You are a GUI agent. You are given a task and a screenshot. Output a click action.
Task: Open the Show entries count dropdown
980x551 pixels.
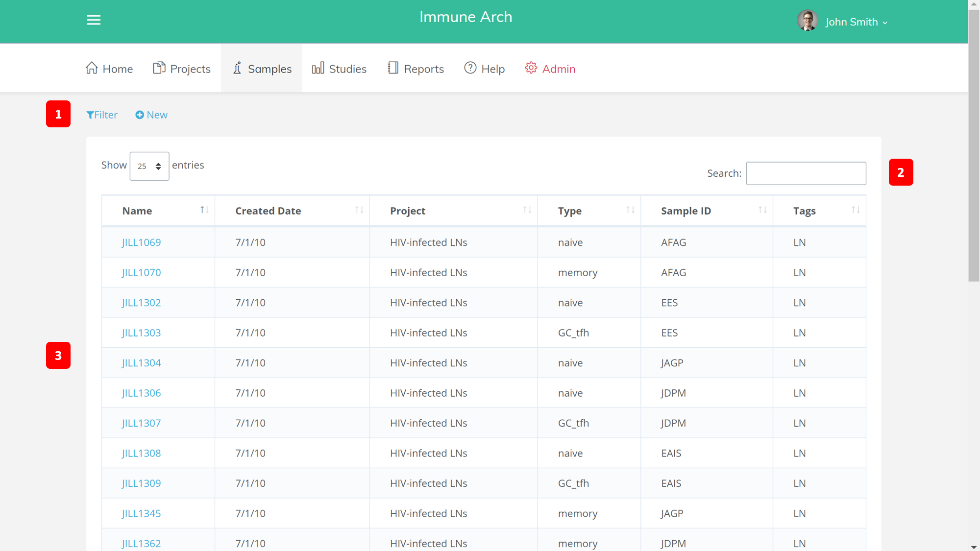[149, 166]
